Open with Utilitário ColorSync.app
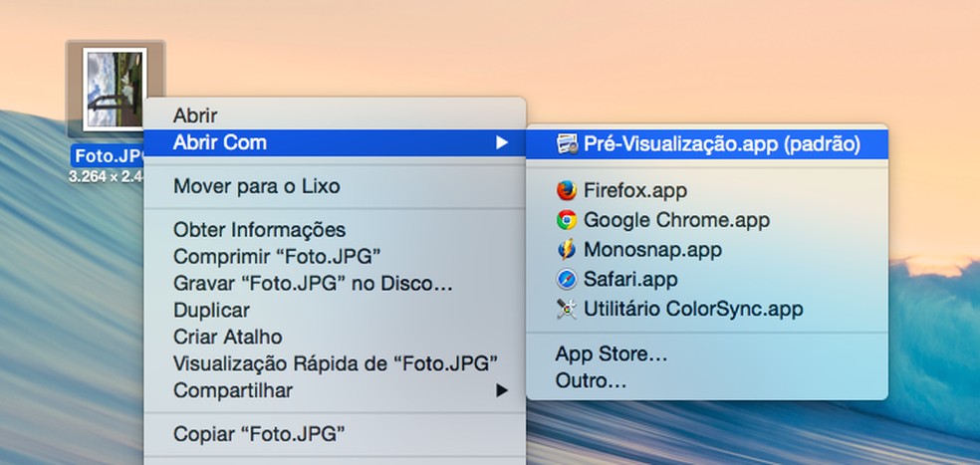Image resolution: width=980 pixels, height=465 pixels. (x=707, y=309)
